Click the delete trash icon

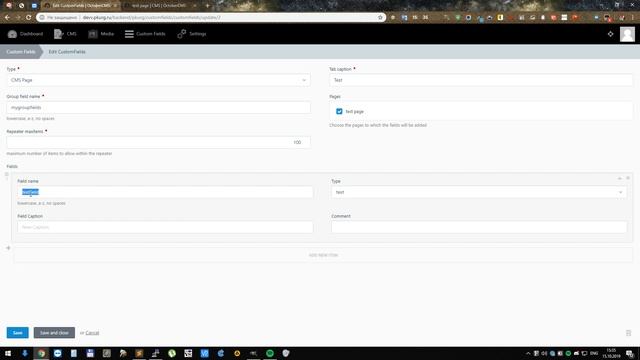629,333
